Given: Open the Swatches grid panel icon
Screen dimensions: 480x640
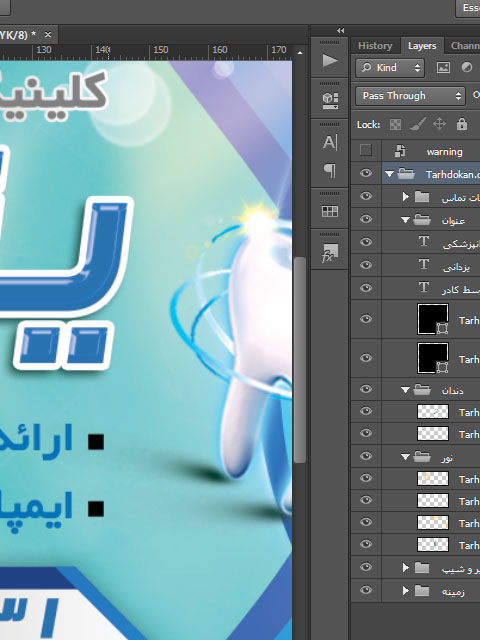Looking at the screenshot, I should click(x=330, y=211).
